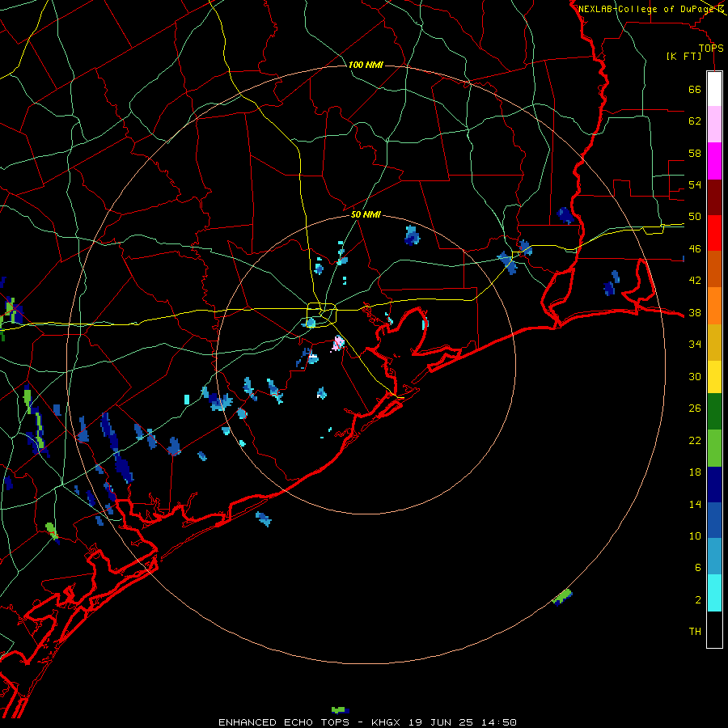The image size is (728, 728).
Task: Click the legend value "58"
Action: pos(695,153)
